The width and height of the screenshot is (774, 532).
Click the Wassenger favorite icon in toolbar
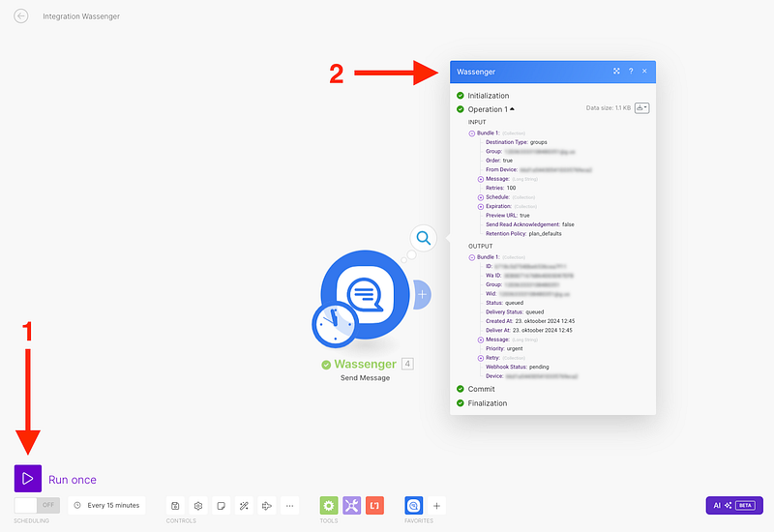(x=414, y=505)
